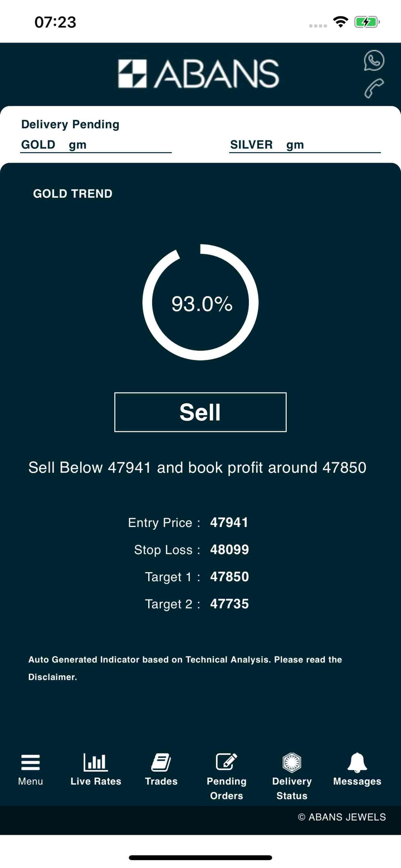Open Pending Orders edit icon
The height and width of the screenshot is (868, 401).
point(226,762)
